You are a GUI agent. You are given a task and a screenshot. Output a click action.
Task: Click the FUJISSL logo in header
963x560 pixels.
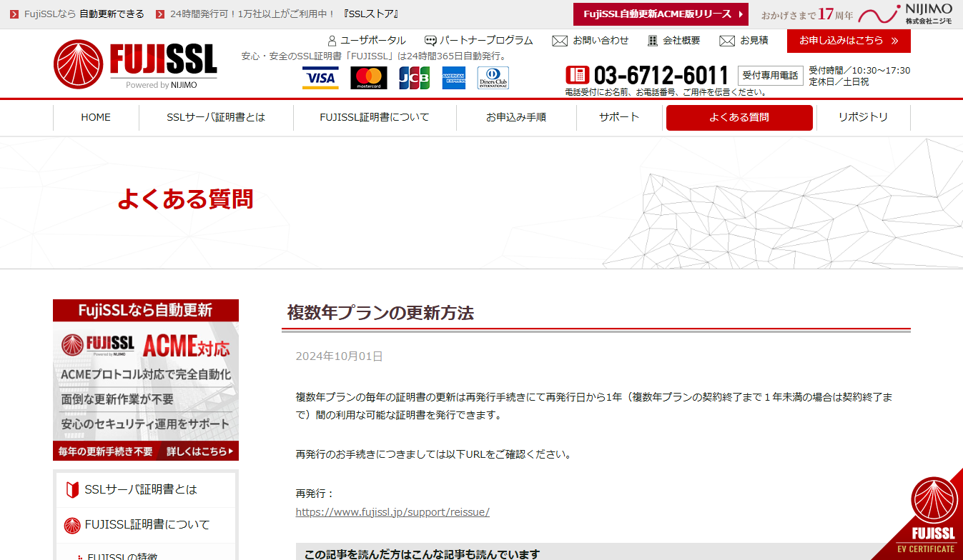135,64
